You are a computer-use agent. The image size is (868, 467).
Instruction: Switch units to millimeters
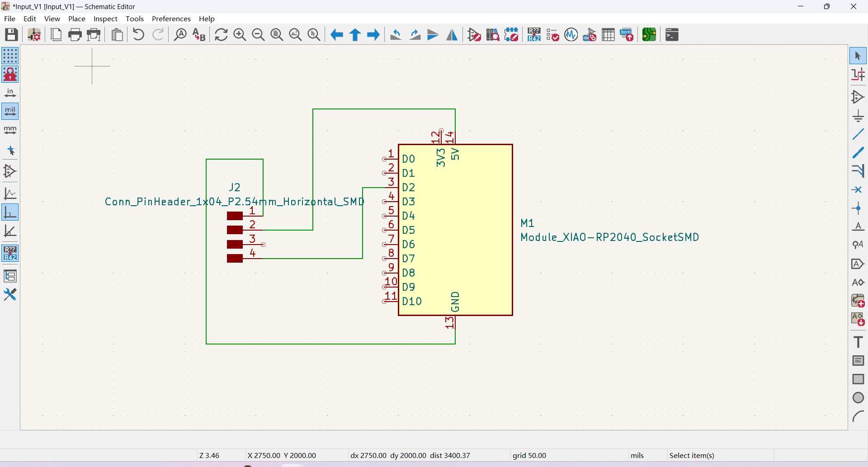(10, 130)
